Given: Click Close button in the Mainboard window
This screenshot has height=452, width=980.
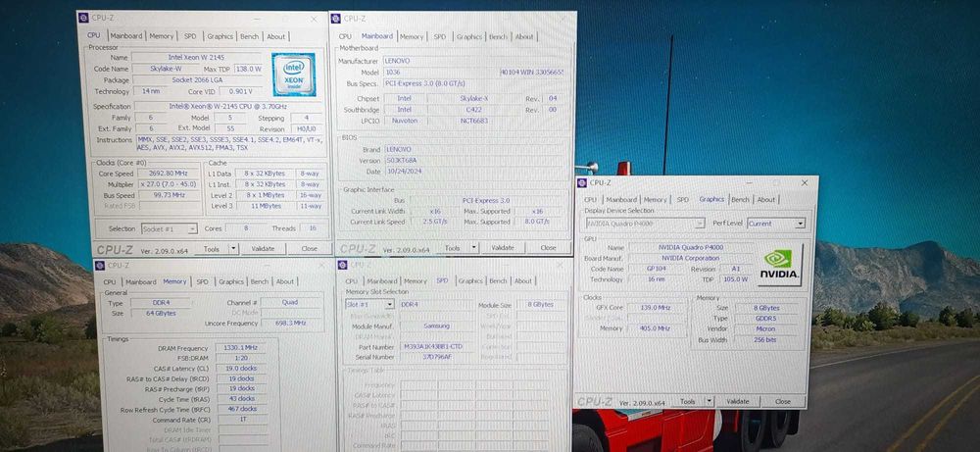Looking at the screenshot, I should tap(548, 247).
